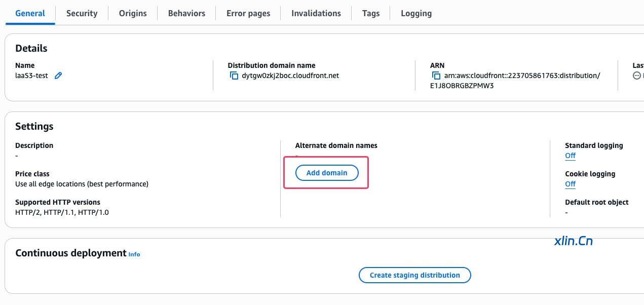Switch to the Tags tab
This screenshot has width=644, height=305.
pyautogui.click(x=371, y=13)
